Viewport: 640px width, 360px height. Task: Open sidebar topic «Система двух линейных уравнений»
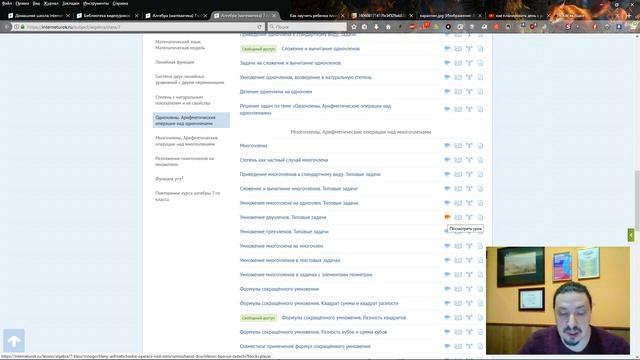(189, 79)
